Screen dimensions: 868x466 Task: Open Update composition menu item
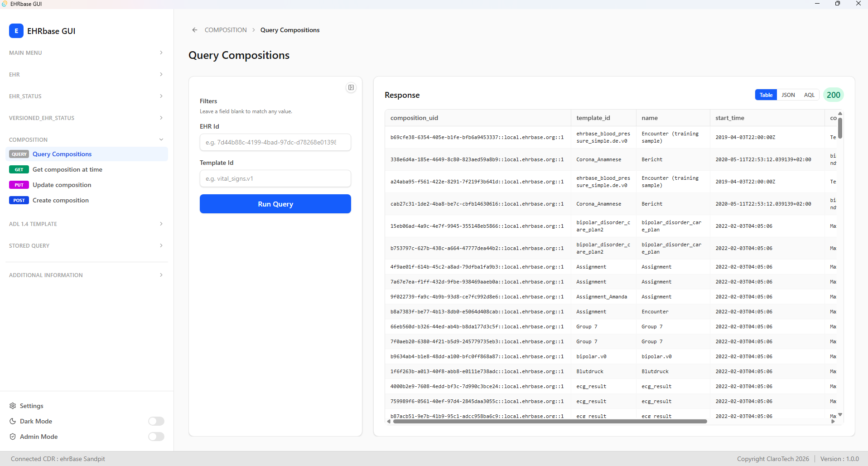87,185
